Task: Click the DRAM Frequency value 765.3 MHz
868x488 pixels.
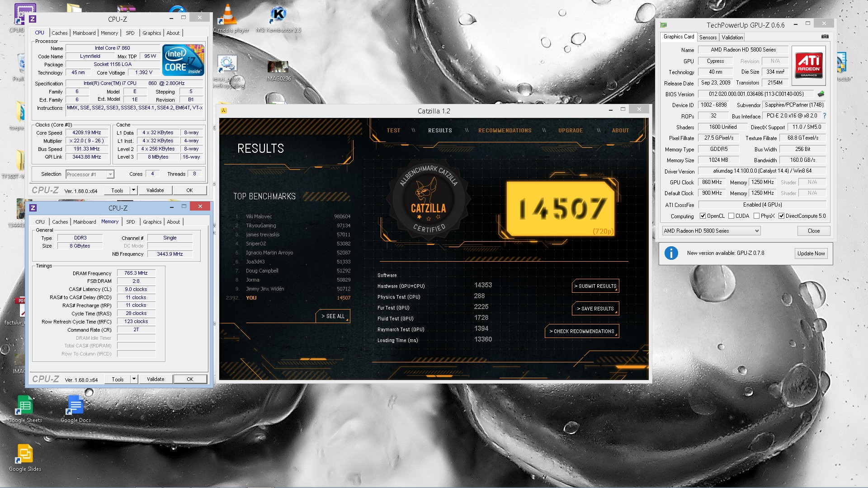Action: 136,273
